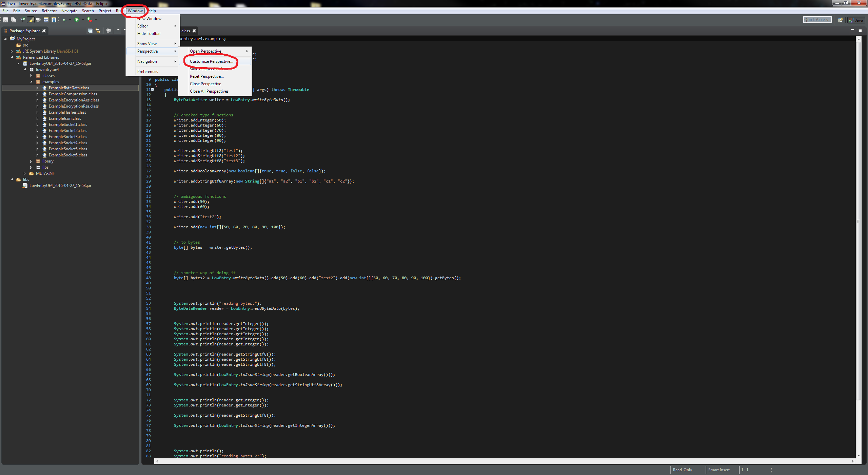Toggle Link with Editor arrows
The image size is (868, 475).
pos(98,31)
